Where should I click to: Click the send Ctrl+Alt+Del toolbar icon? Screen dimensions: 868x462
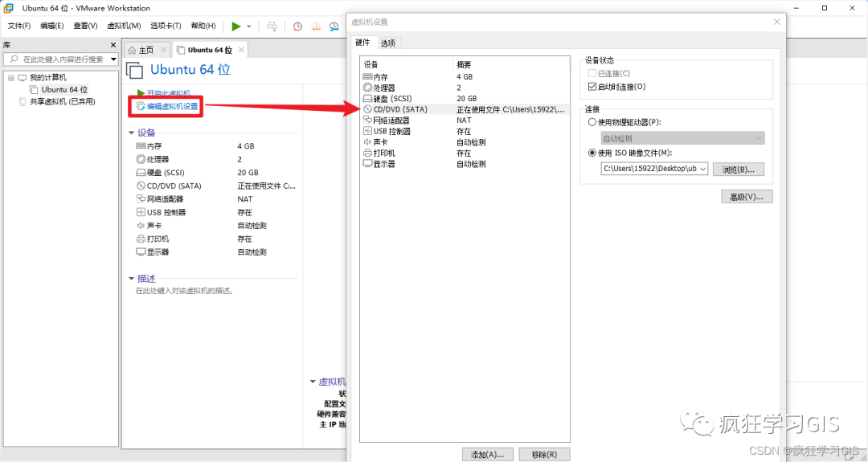coord(272,27)
